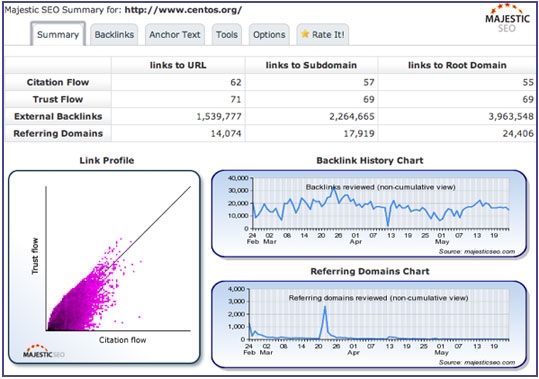
Task: Click 'Backlinks reviewed (non-cumulative view)' caption
Action: [381, 187]
